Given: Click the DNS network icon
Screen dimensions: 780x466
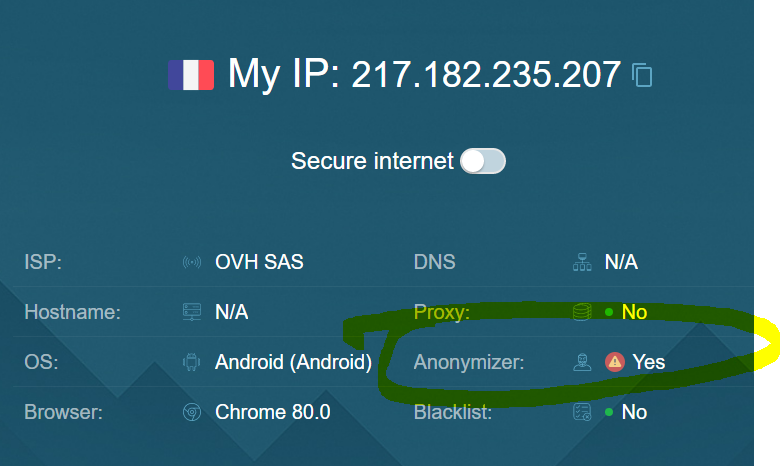Looking at the screenshot, I should point(581,263).
